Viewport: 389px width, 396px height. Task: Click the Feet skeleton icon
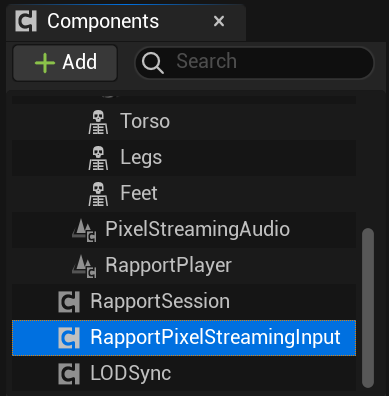(98, 194)
